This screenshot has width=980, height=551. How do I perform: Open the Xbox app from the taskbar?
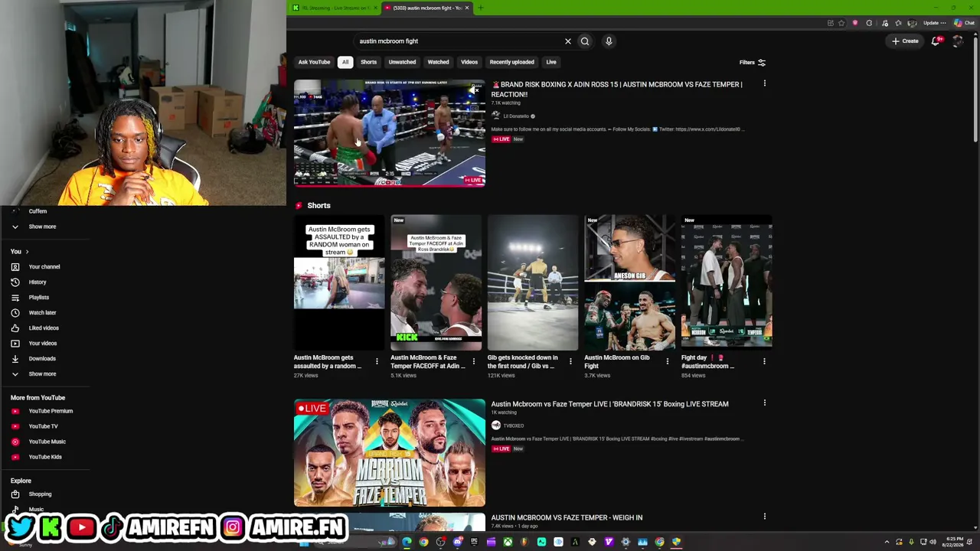click(x=508, y=542)
